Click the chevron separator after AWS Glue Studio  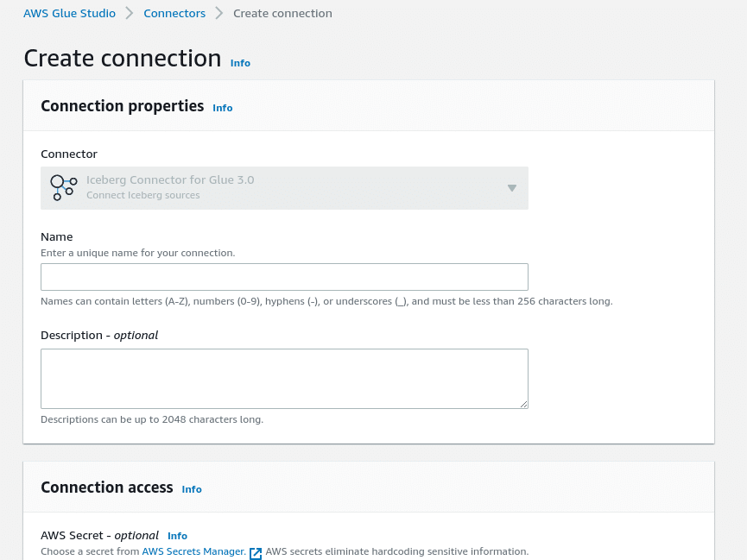[x=129, y=13]
